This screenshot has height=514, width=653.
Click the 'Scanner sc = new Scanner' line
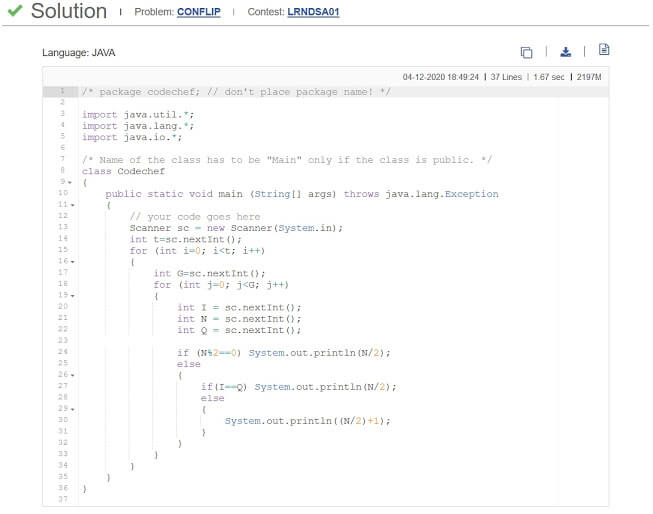coord(236,228)
